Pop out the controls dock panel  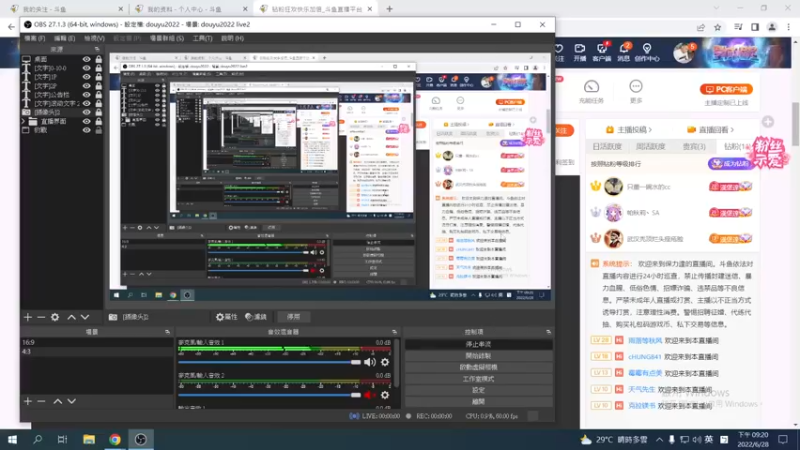548,332
